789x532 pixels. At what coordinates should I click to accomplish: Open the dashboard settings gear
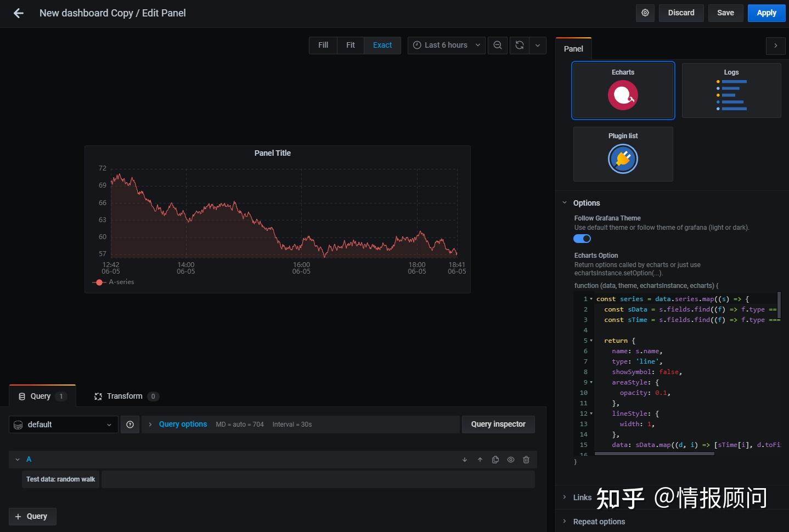point(645,13)
